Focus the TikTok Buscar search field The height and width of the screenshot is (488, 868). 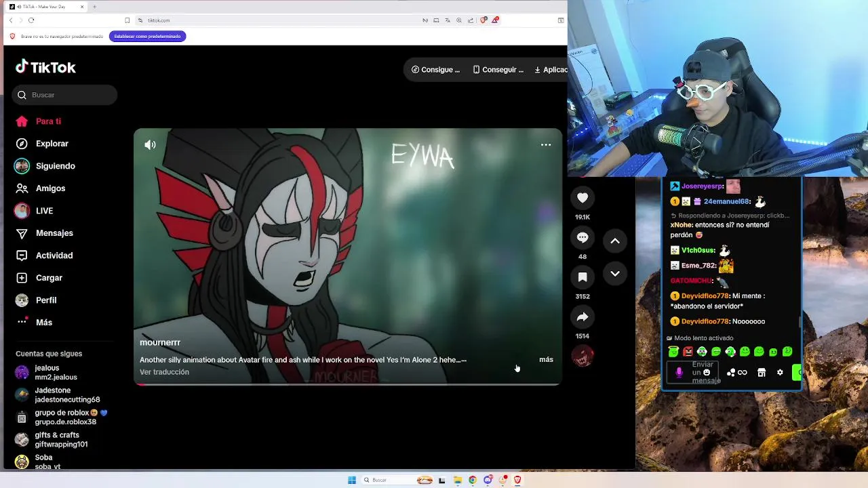(x=64, y=95)
